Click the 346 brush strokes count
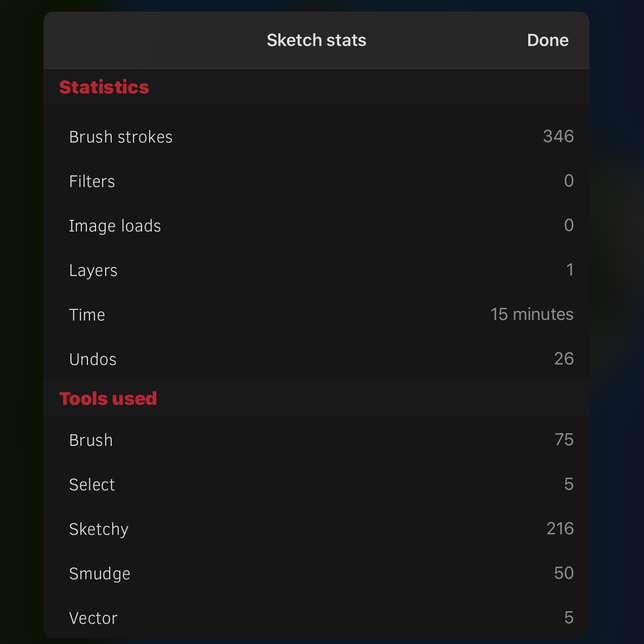644x644 pixels. [x=558, y=136]
